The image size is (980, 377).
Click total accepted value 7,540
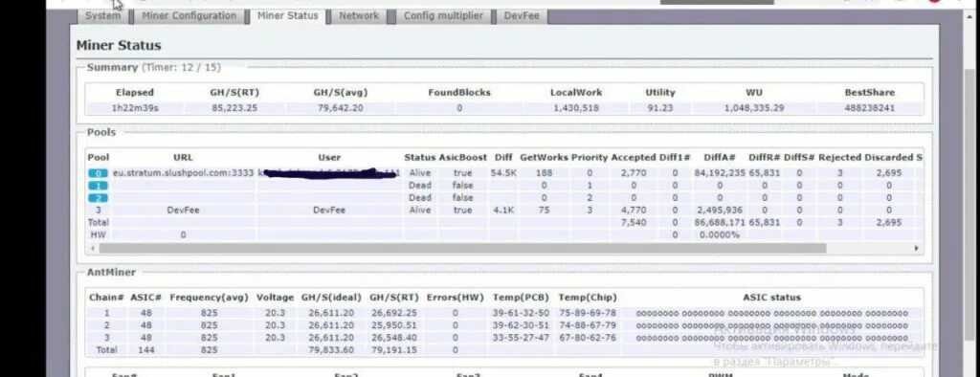click(x=634, y=223)
